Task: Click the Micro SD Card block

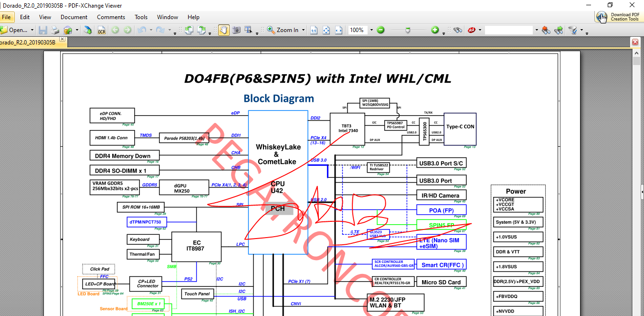Action: (x=441, y=282)
